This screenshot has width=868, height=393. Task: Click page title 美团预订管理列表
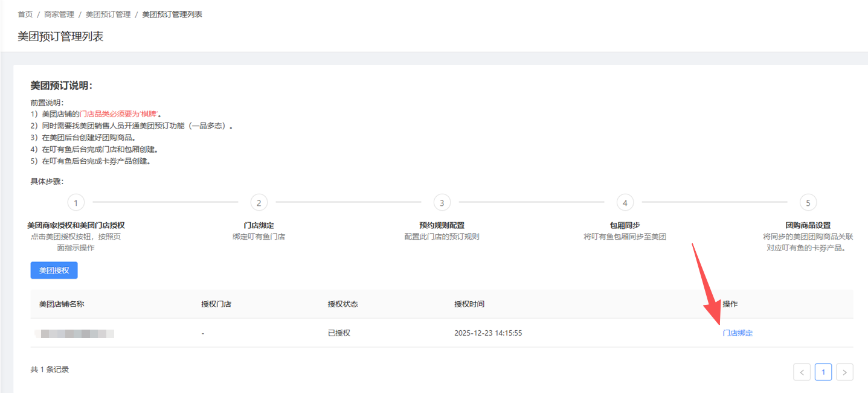[60, 36]
